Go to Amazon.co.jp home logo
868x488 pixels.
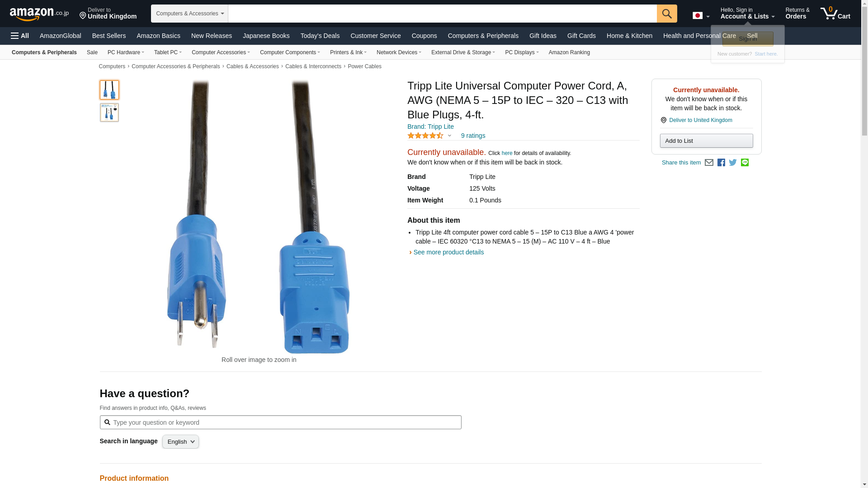(x=39, y=14)
